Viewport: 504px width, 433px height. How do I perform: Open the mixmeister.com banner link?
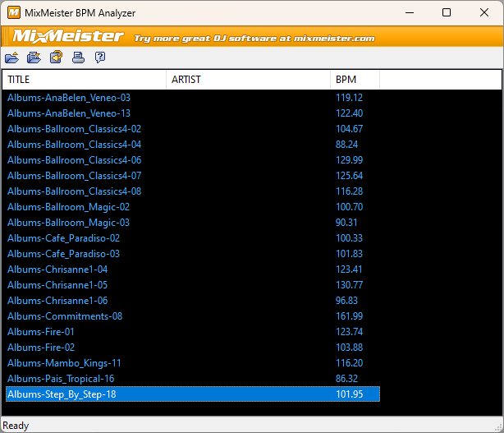pyautogui.click(x=254, y=39)
